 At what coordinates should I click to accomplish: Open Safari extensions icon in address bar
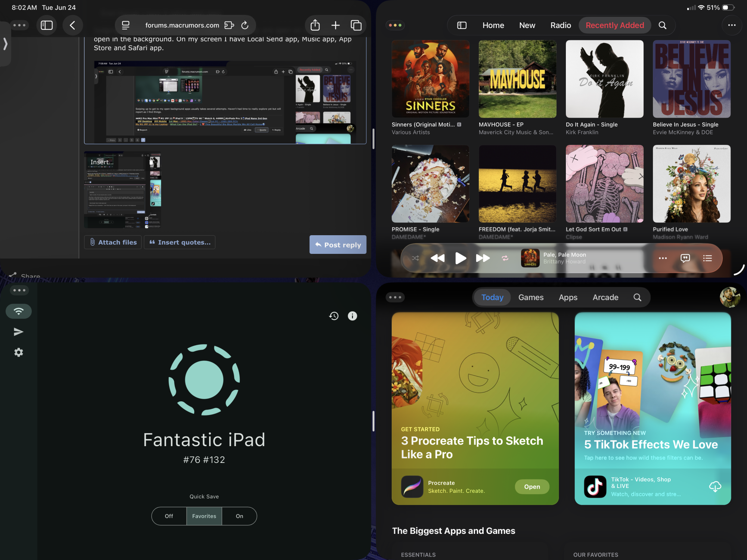click(x=229, y=25)
